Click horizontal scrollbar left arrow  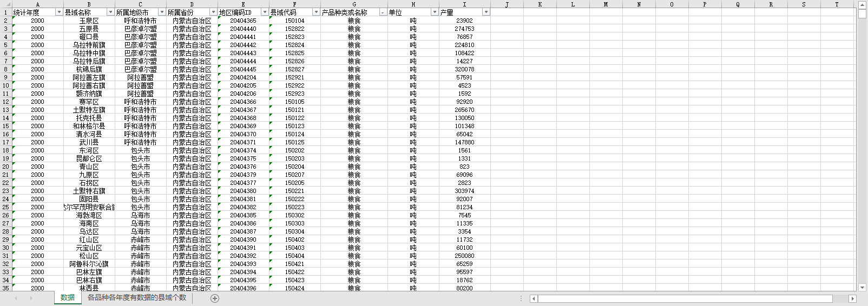[534, 298]
